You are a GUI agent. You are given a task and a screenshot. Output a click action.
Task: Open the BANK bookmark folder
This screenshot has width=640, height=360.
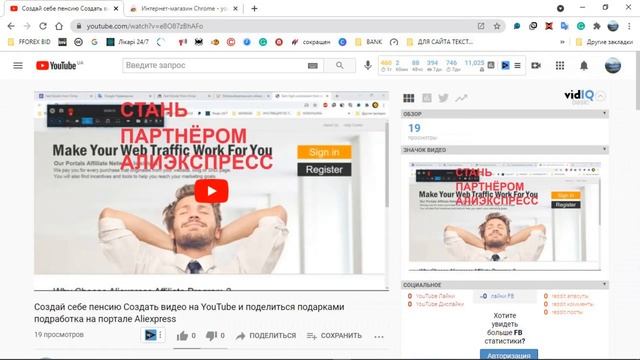[x=369, y=42]
